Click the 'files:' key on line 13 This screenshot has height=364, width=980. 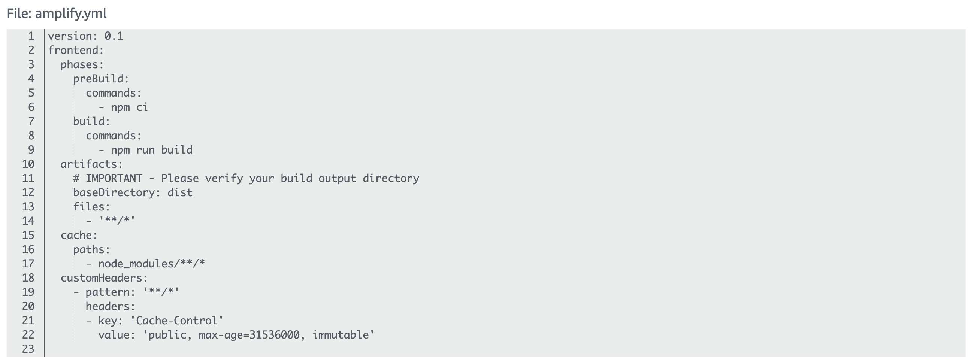[x=92, y=207]
